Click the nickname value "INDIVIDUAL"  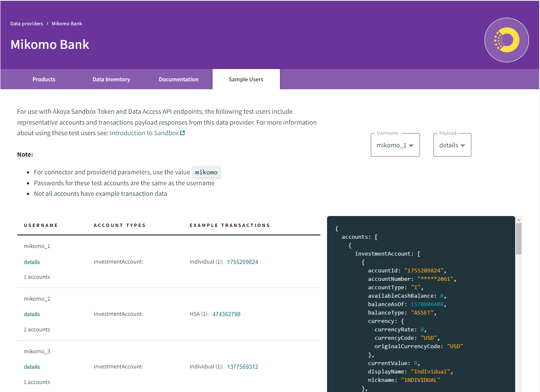tap(420, 380)
